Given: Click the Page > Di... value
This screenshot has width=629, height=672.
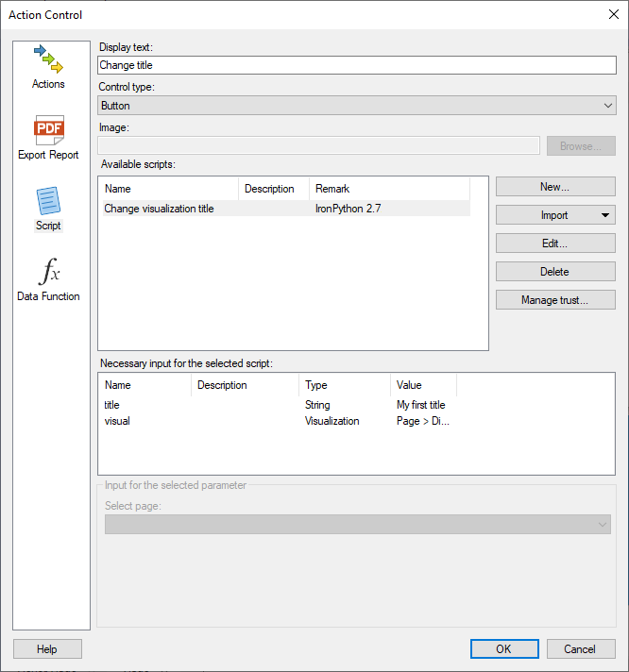Looking at the screenshot, I should point(423,421).
